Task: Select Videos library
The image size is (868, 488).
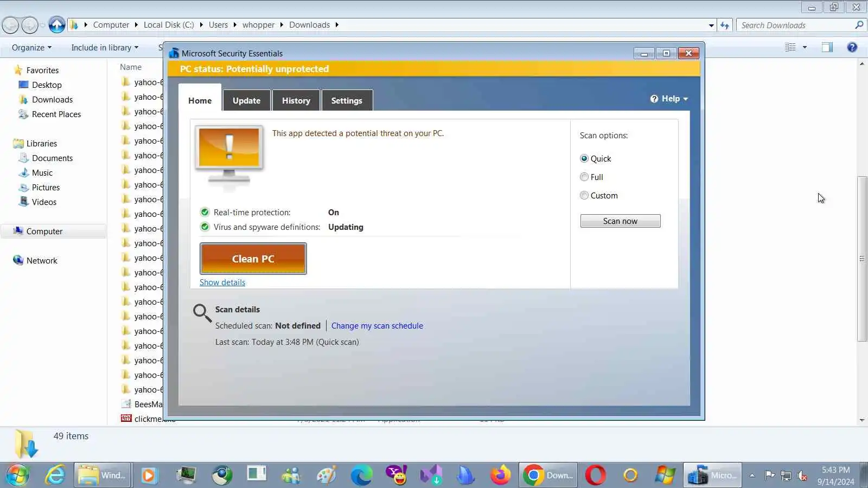Action: [44, 202]
